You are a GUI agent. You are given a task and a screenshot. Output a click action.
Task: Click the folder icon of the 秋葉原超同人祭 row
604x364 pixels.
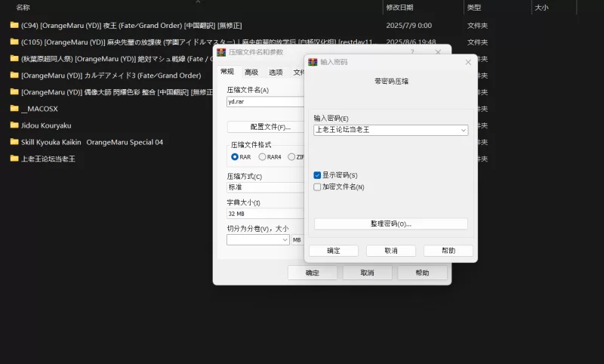coord(14,59)
